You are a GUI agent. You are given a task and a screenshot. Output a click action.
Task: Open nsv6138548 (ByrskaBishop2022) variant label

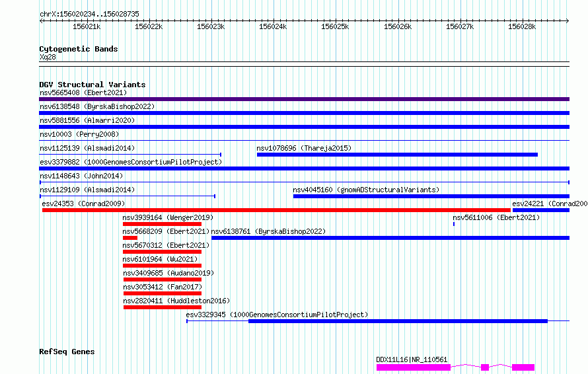pos(97,106)
